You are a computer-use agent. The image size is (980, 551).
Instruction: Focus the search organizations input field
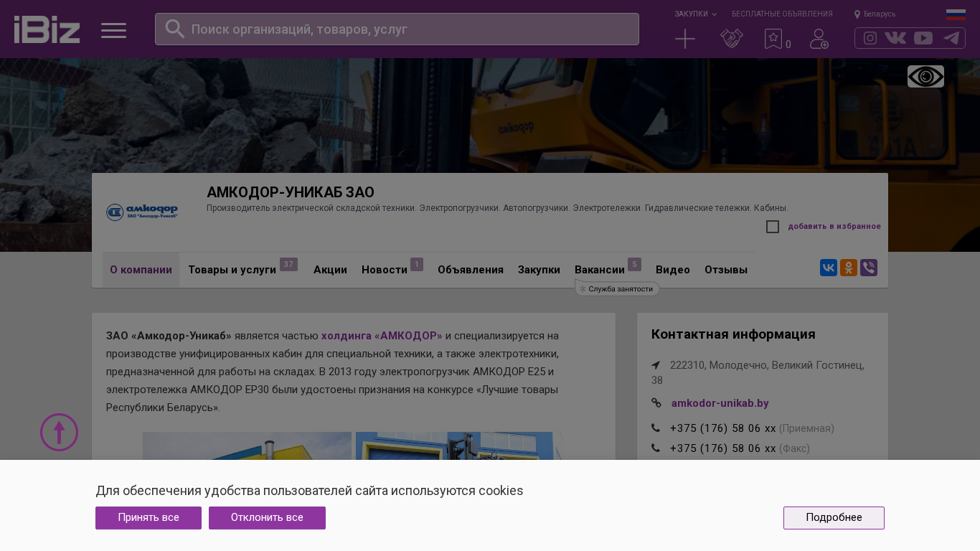point(397,29)
